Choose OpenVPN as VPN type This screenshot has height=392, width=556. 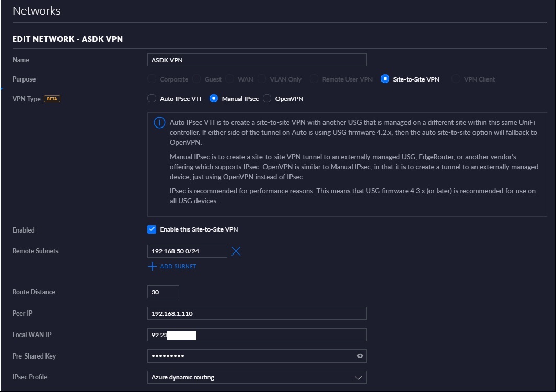click(267, 99)
